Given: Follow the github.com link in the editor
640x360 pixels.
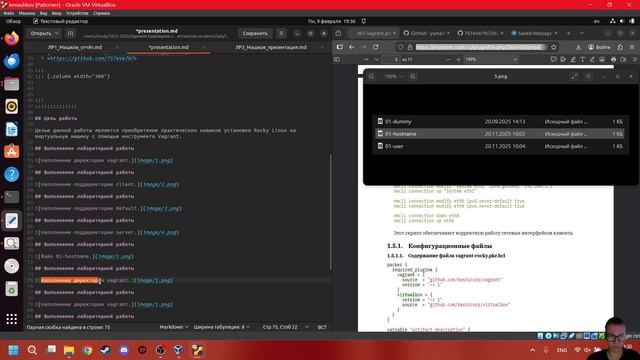Looking at the screenshot, I should click(93, 58).
